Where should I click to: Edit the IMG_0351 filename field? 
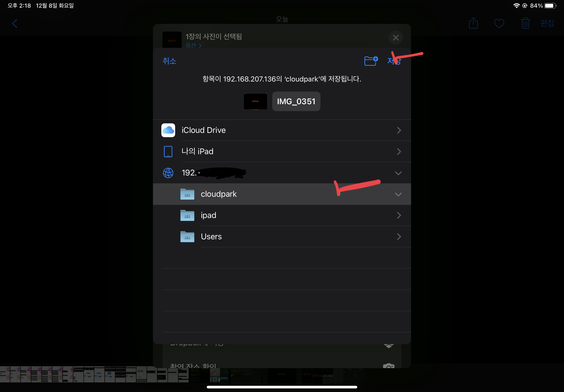tap(296, 101)
